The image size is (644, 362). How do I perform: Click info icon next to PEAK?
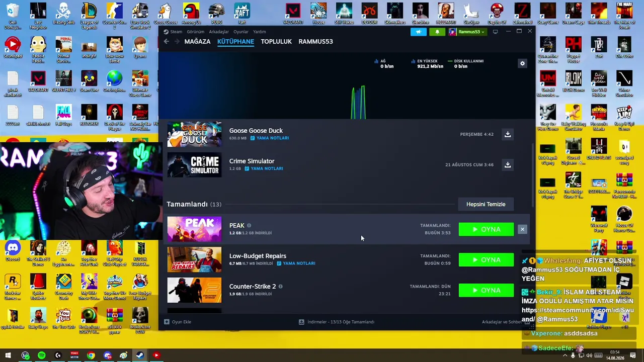click(249, 226)
